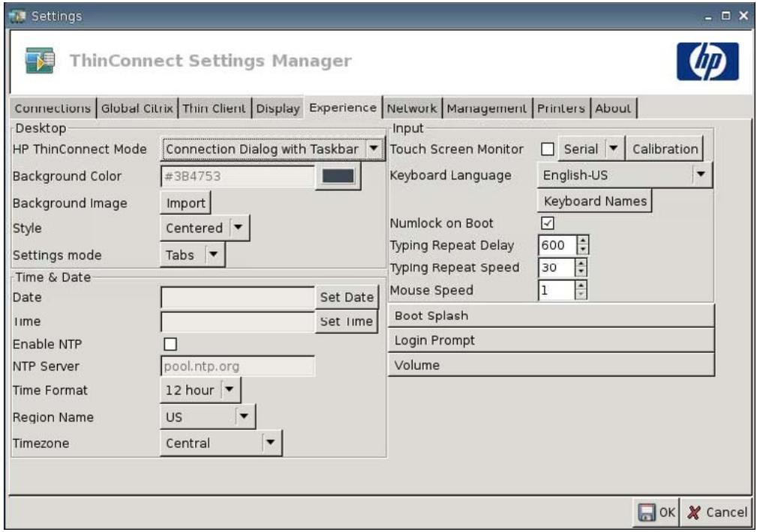Increase Typing Repeat Speed with up arrow
The image size is (757, 532).
pos(581,263)
